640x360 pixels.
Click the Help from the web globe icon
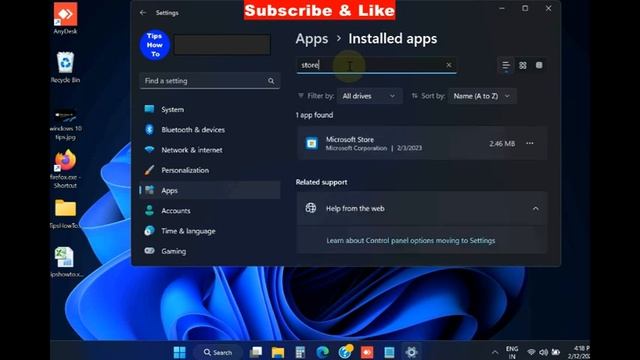(311, 208)
